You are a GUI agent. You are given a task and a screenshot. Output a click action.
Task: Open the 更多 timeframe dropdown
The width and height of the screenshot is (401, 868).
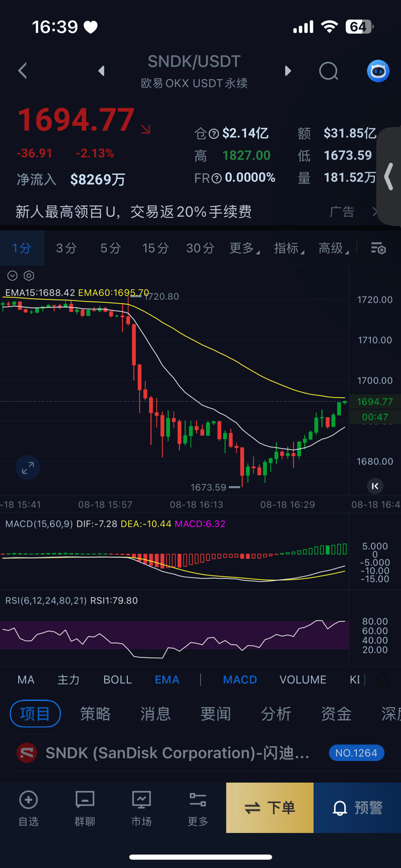click(x=244, y=248)
